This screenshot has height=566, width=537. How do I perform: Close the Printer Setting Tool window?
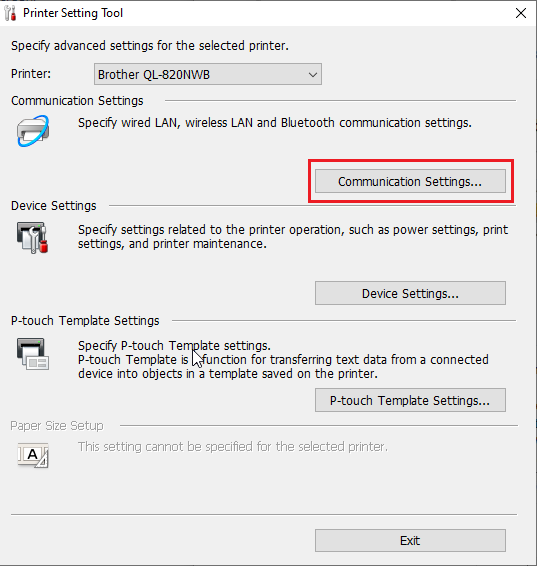coord(521,13)
